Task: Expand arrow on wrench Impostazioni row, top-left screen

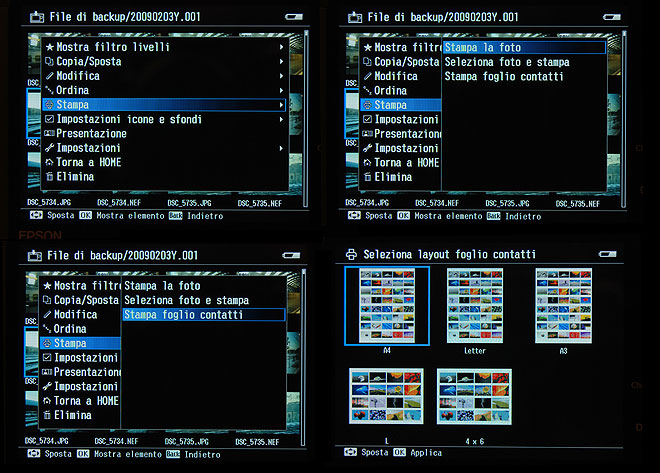Action: click(281, 148)
